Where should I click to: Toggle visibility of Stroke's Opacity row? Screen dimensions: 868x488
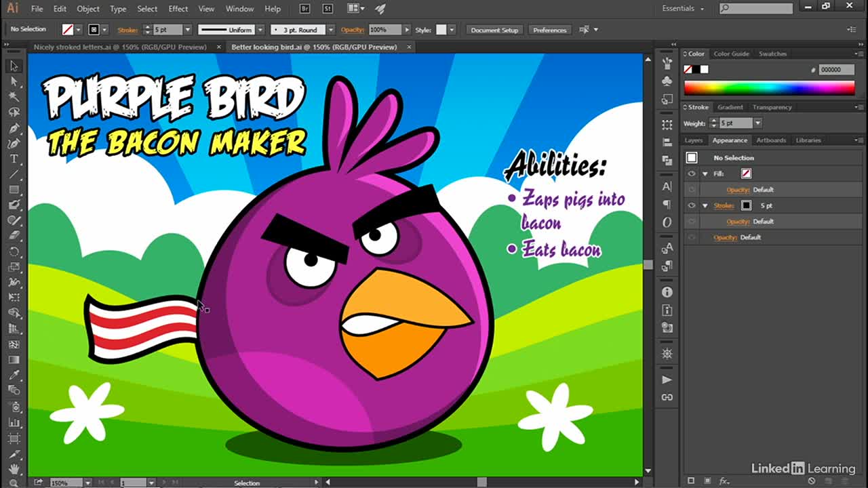[692, 222]
